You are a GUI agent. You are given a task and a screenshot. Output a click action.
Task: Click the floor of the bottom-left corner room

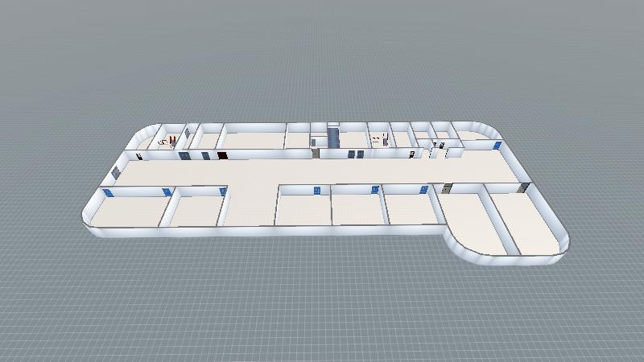point(129,212)
